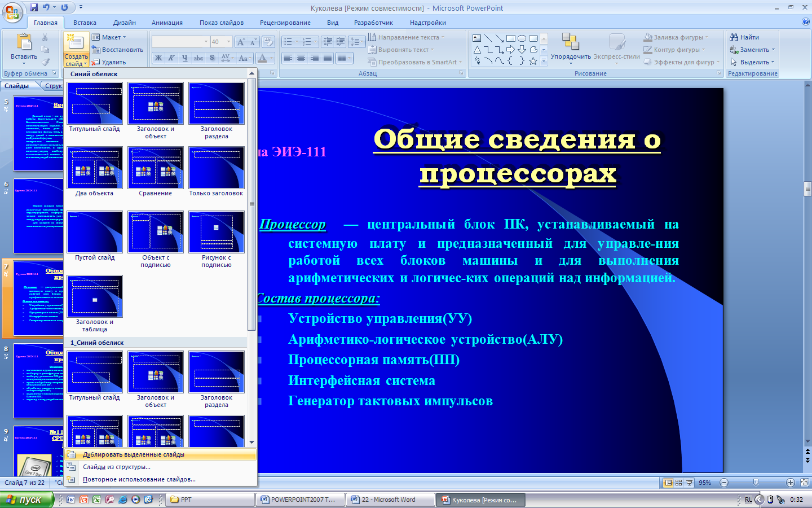
Task: Click the Paste (Вставить) clipboard icon
Action: coord(24,42)
